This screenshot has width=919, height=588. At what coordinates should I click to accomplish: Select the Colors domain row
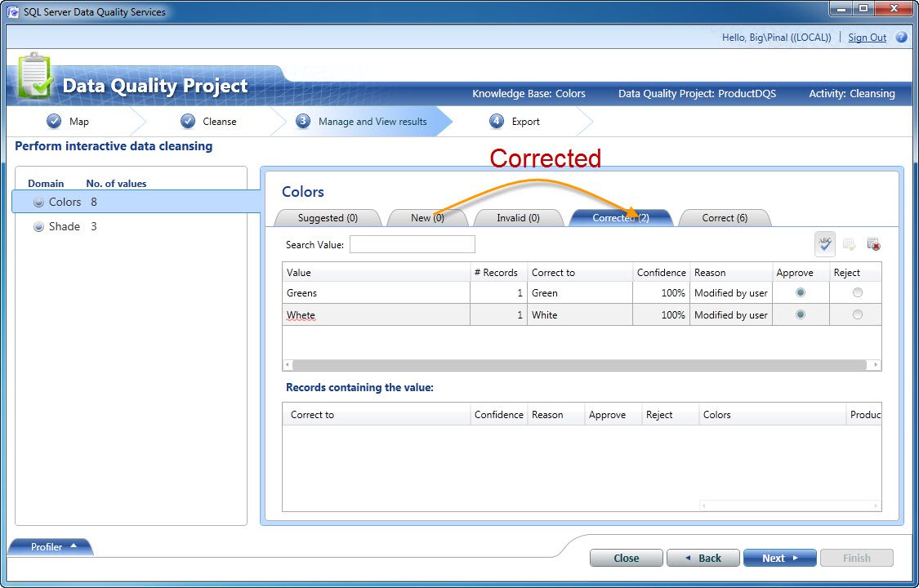point(136,202)
